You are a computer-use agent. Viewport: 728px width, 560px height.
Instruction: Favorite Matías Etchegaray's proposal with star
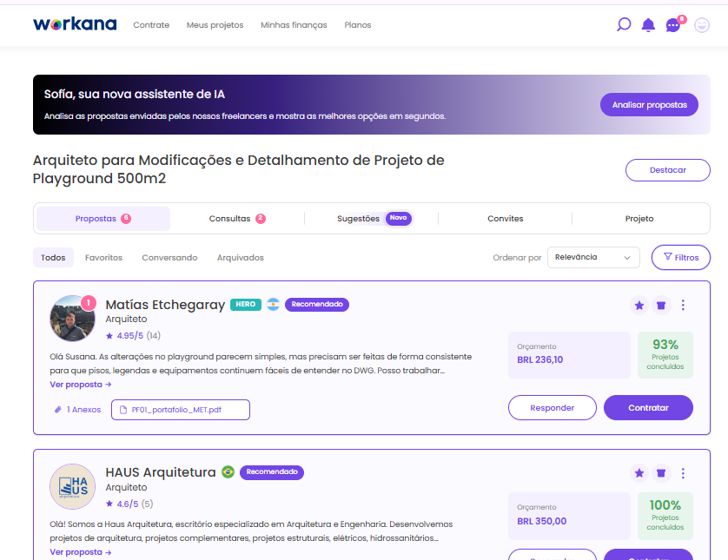tap(639, 306)
